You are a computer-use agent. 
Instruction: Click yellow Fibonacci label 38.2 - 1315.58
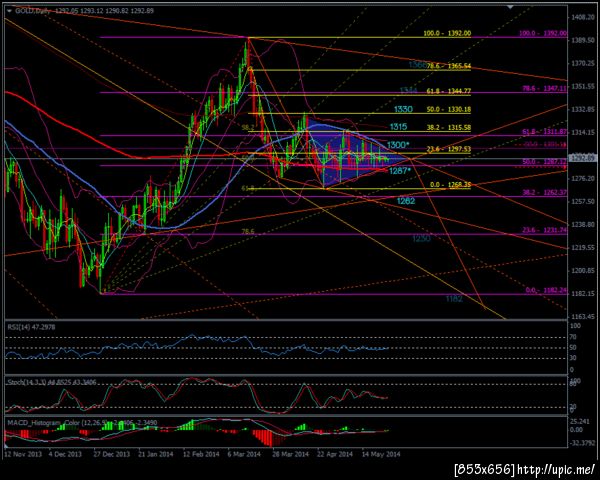(x=449, y=127)
